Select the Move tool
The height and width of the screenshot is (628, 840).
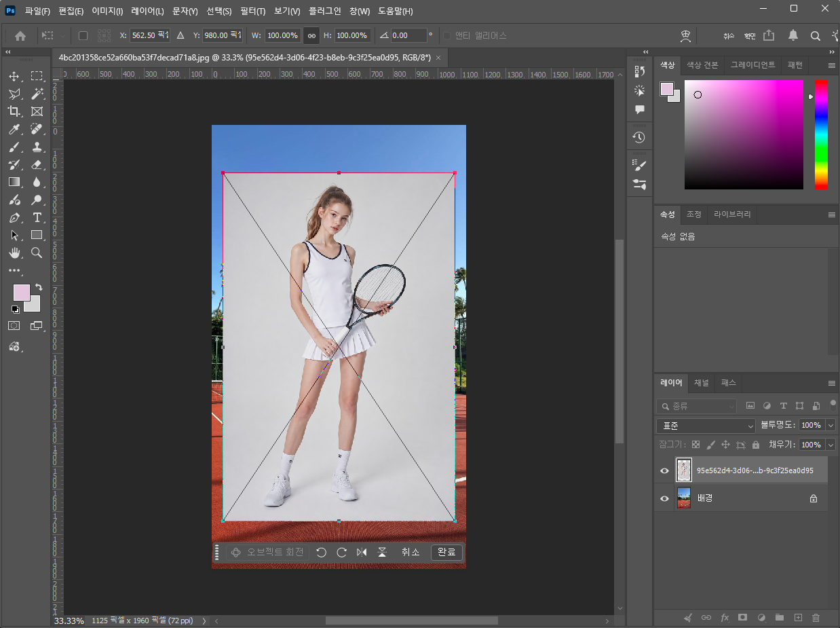coord(14,76)
